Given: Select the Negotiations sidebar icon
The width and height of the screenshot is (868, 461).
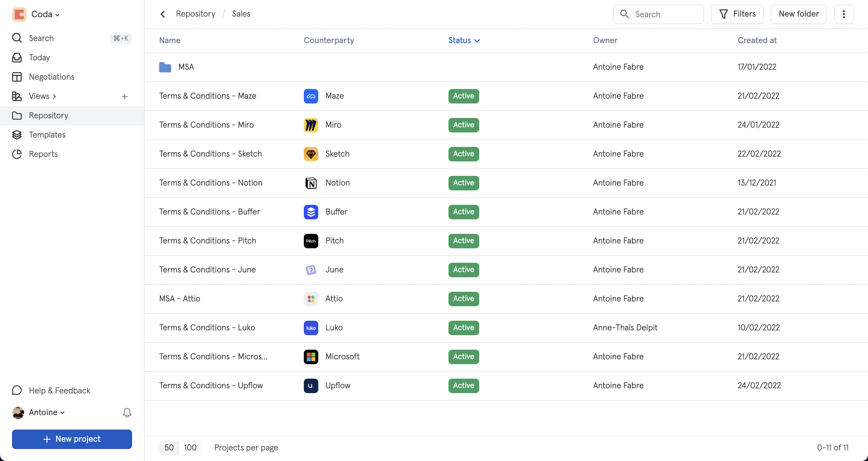Looking at the screenshot, I should (x=17, y=77).
